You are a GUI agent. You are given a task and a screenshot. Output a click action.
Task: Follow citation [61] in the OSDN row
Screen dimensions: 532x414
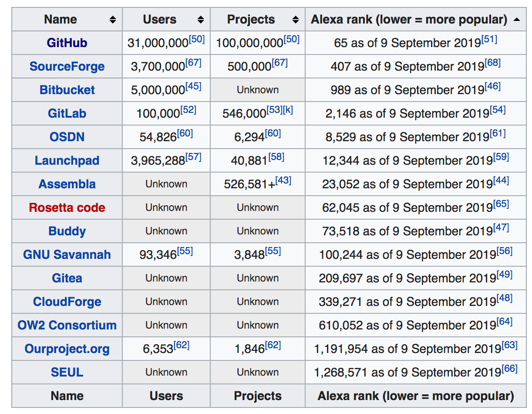coord(498,133)
